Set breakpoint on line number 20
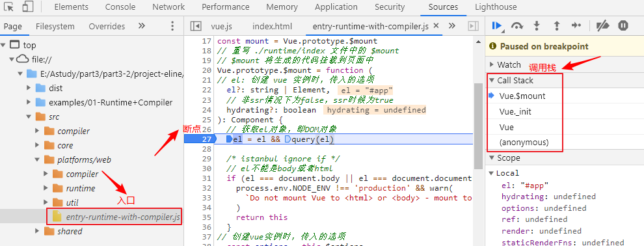This screenshot has width=644, height=246. [x=207, y=71]
